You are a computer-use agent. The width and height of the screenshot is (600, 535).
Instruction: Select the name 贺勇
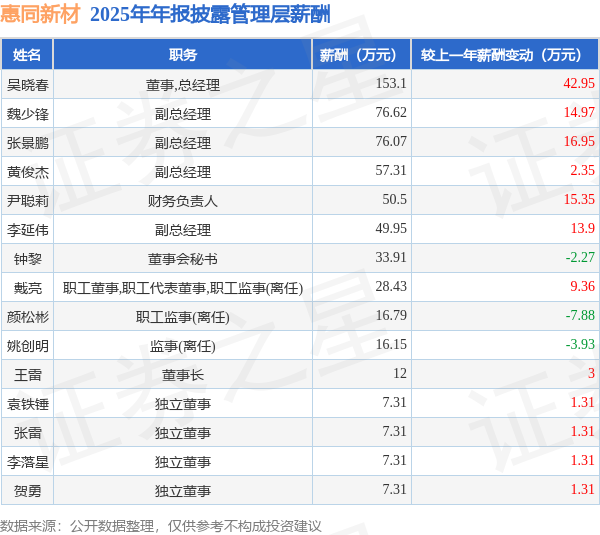pyautogui.click(x=28, y=492)
